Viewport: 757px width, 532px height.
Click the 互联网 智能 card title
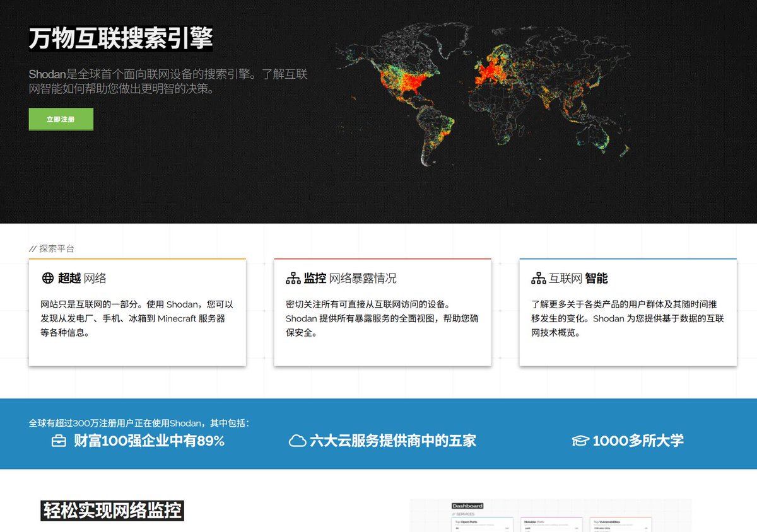pyautogui.click(x=578, y=278)
